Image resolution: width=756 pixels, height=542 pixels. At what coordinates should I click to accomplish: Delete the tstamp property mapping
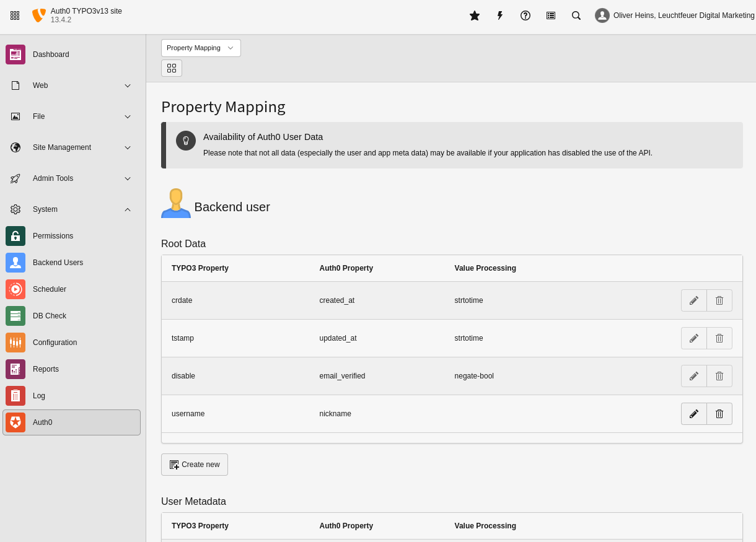pos(719,338)
